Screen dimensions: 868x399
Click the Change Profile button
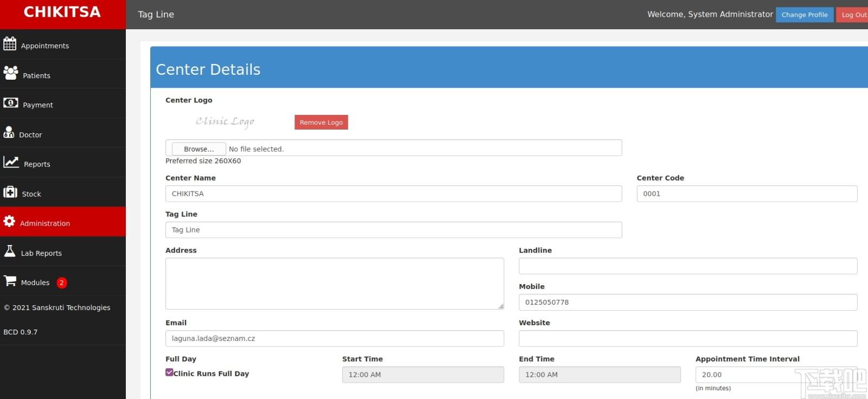pyautogui.click(x=805, y=15)
